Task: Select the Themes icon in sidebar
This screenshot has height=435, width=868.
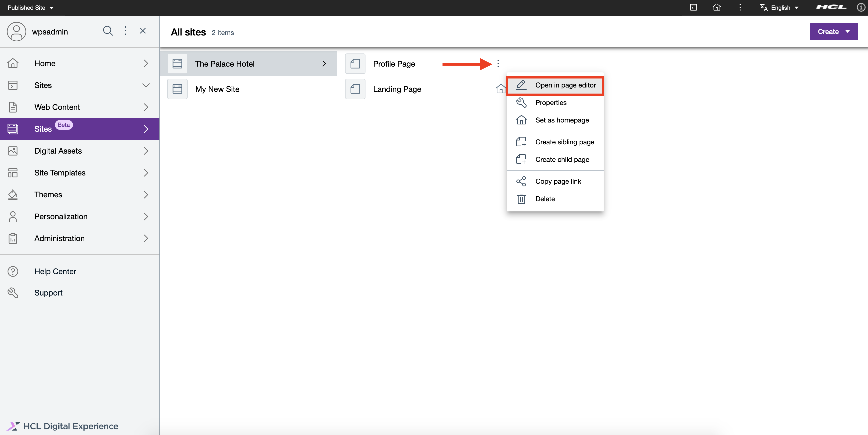Action: 13,194
